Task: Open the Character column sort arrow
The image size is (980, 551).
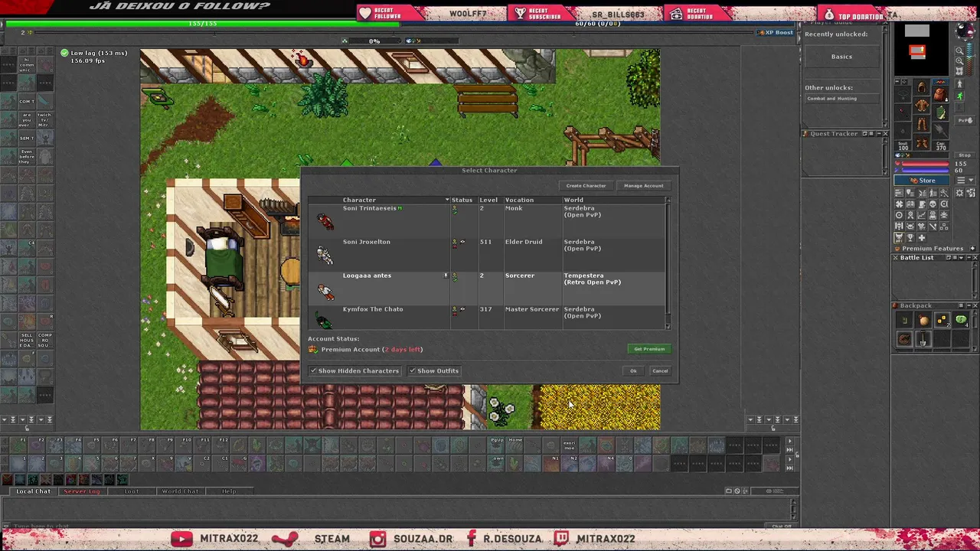Action: click(x=447, y=201)
